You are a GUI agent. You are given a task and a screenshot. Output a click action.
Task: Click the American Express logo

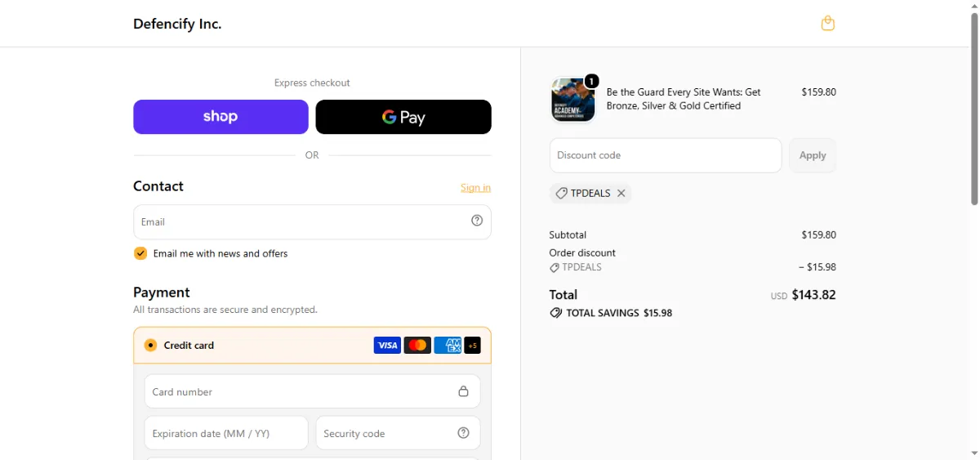(x=448, y=346)
